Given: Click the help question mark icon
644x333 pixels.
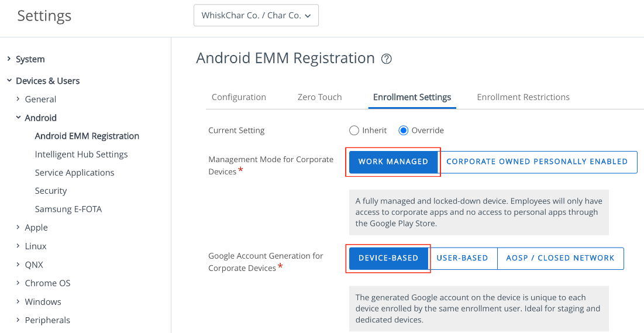Looking at the screenshot, I should (386, 59).
